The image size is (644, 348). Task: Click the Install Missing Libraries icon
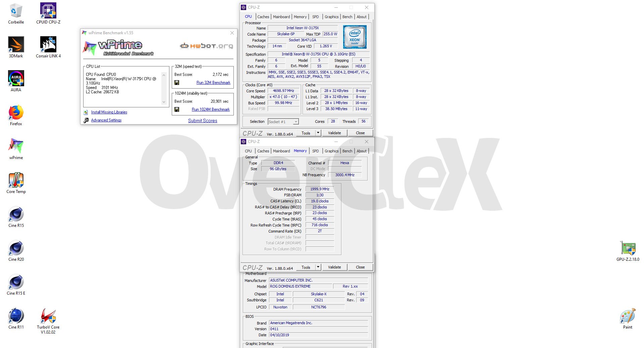(x=86, y=112)
